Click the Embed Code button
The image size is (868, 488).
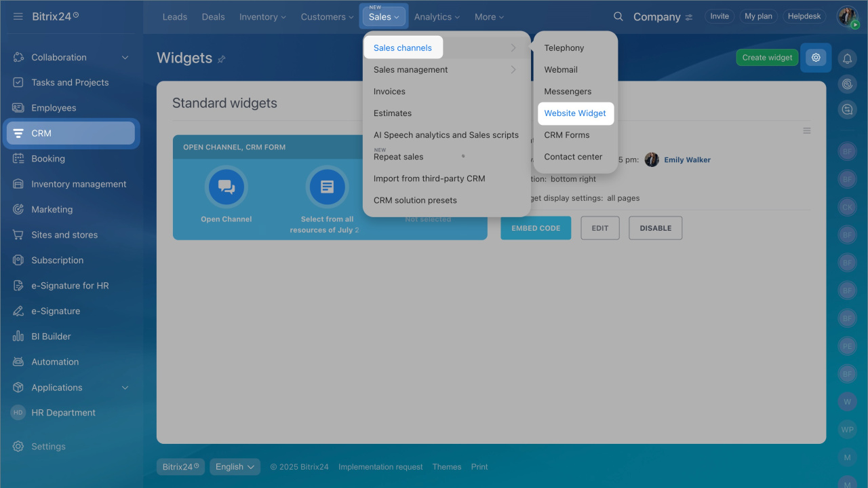point(536,228)
